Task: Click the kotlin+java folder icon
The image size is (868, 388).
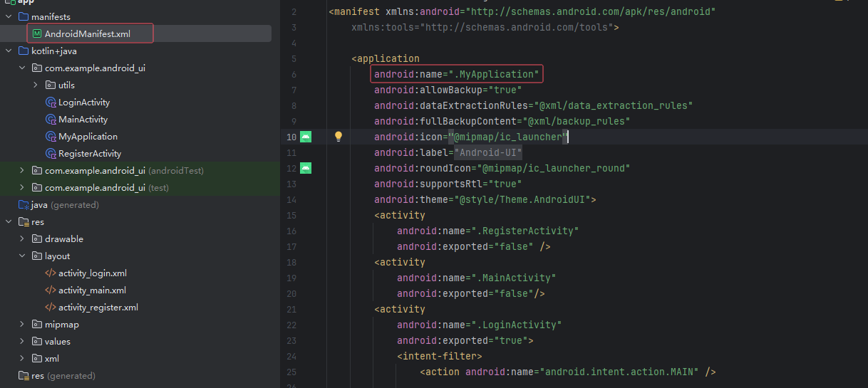Action: pyautogui.click(x=24, y=51)
